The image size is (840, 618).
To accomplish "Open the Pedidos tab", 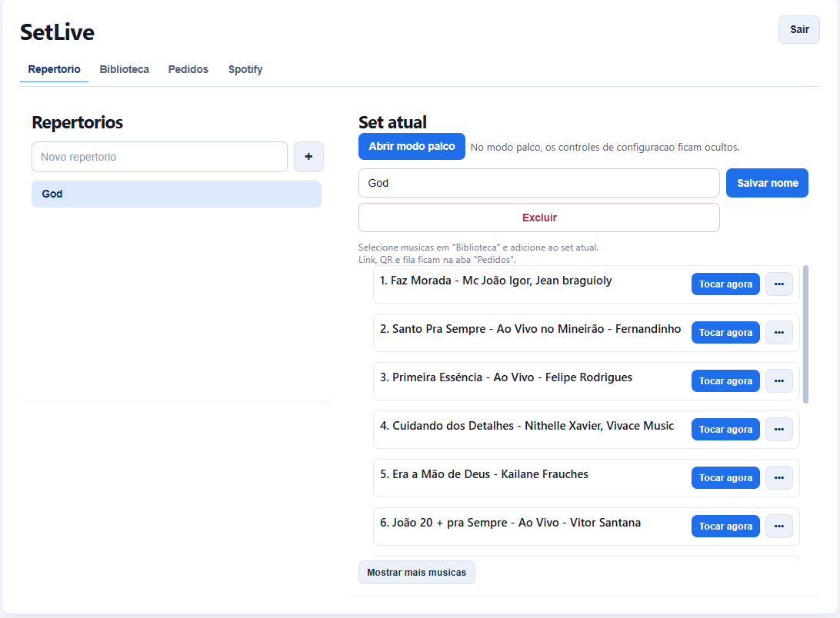I will pyautogui.click(x=188, y=69).
